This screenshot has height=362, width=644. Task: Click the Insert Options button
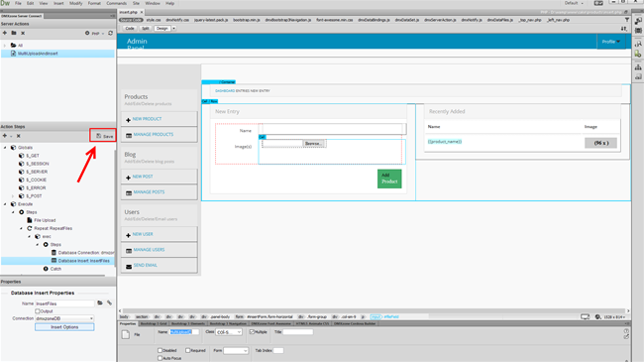point(64,327)
